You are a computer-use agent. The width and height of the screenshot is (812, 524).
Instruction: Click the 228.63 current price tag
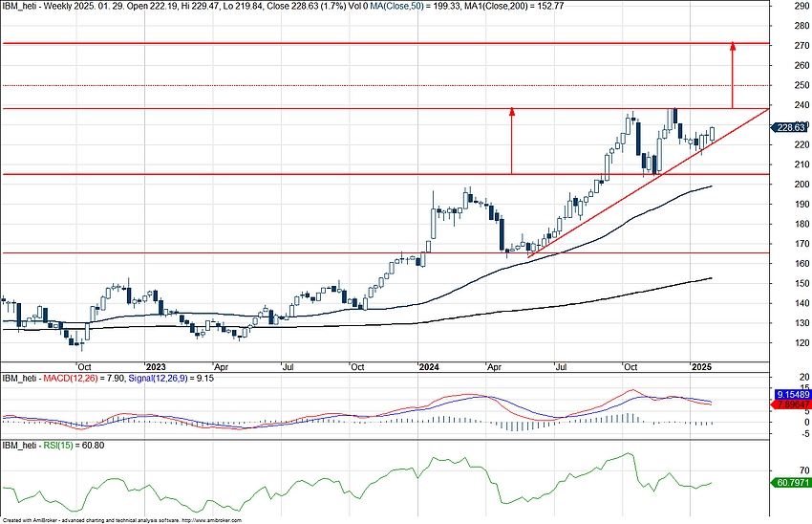tap(789, 127)
